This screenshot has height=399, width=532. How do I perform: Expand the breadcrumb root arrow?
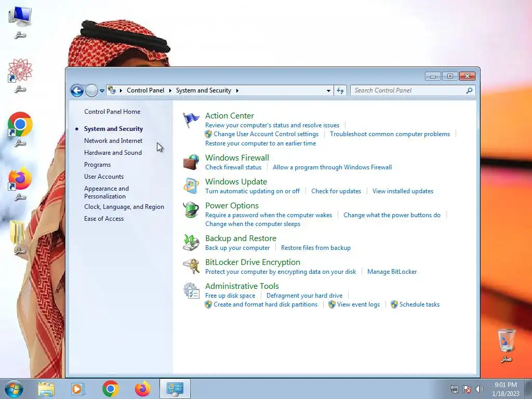pyautogui.click(x=121, y=90)
